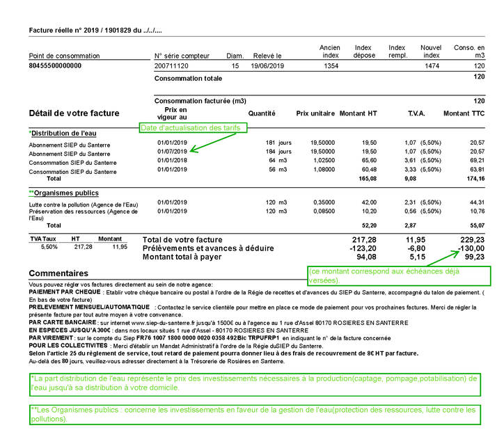The image size is (504, 441).
Task: Select the "Consommation totale" label
Action: [188, 79]
